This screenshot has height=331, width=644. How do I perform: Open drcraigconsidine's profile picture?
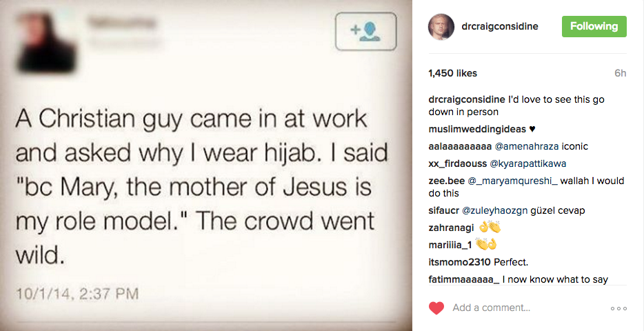point(441,26)
